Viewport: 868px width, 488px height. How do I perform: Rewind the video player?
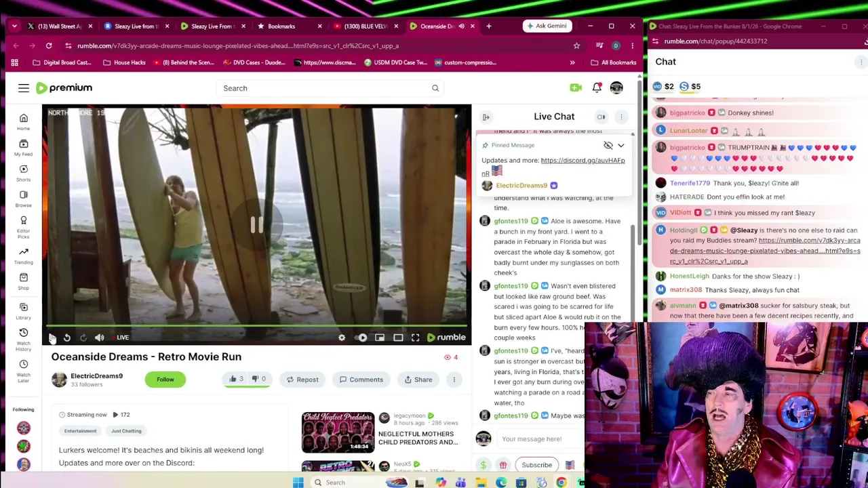(67, 338)
